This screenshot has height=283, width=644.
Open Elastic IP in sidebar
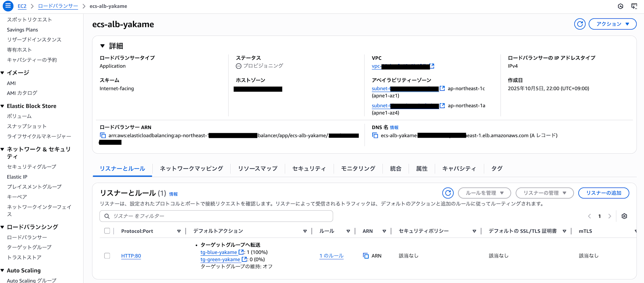(x=17, y=177)
